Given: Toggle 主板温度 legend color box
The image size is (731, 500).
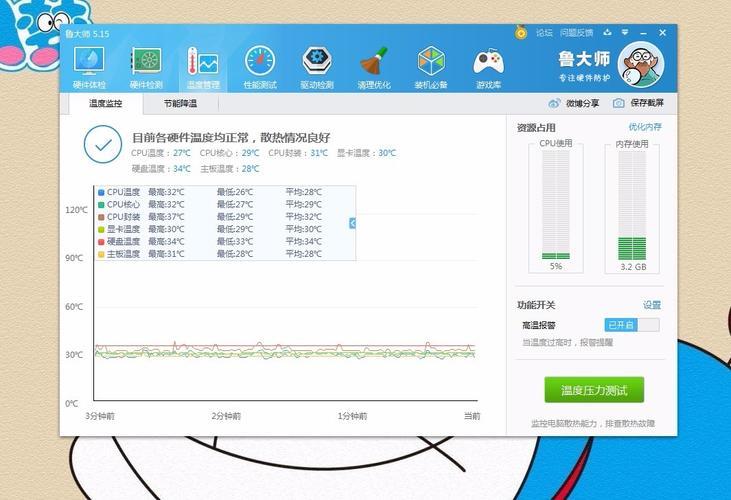Looking at the screenshot, I should (101, 254).
